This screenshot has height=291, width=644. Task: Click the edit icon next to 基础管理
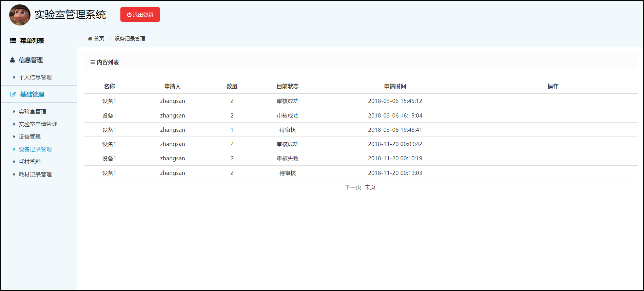(x=13, y=94)
